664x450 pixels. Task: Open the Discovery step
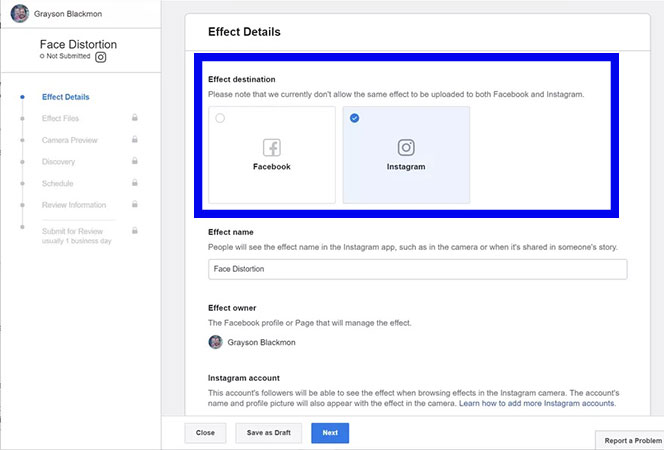coord(58,162)
